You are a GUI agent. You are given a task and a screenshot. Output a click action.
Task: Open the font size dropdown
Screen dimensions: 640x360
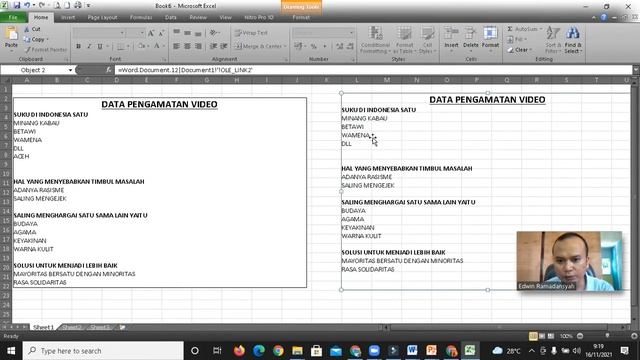coord(142,33)
